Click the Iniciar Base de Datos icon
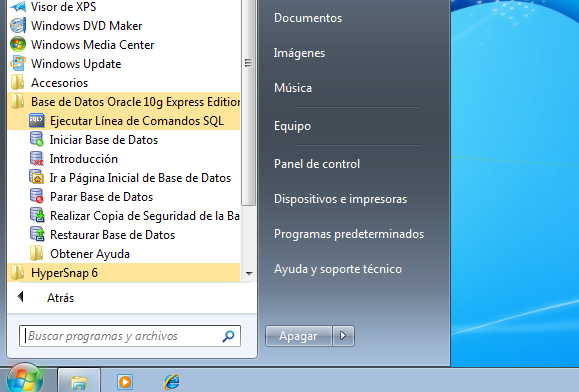This screenshot has height=392, width=579. (37, 140)
